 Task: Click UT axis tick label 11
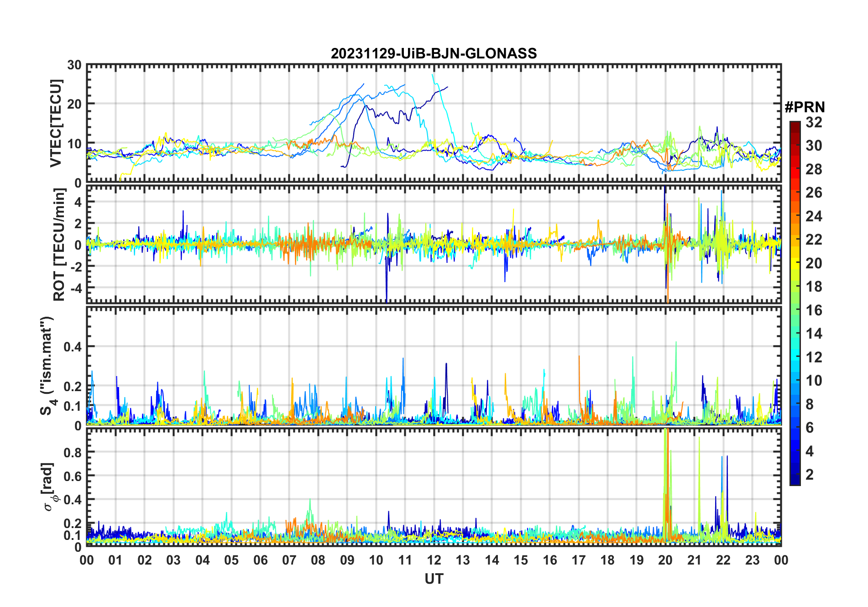[405, 560]
